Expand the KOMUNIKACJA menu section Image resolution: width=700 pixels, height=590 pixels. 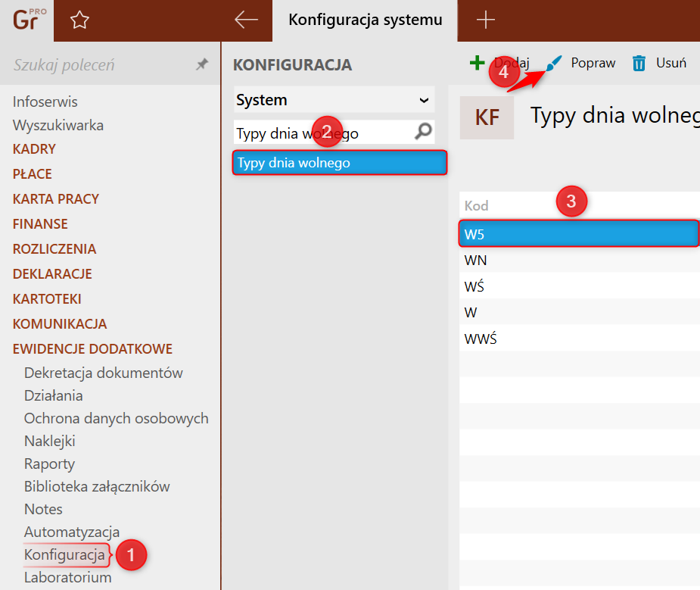[60, 324]
